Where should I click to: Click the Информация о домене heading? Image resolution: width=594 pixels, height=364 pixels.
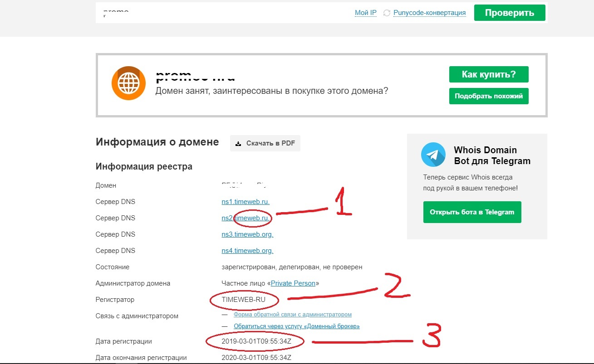pyautogui.click(x=157, y=142)
